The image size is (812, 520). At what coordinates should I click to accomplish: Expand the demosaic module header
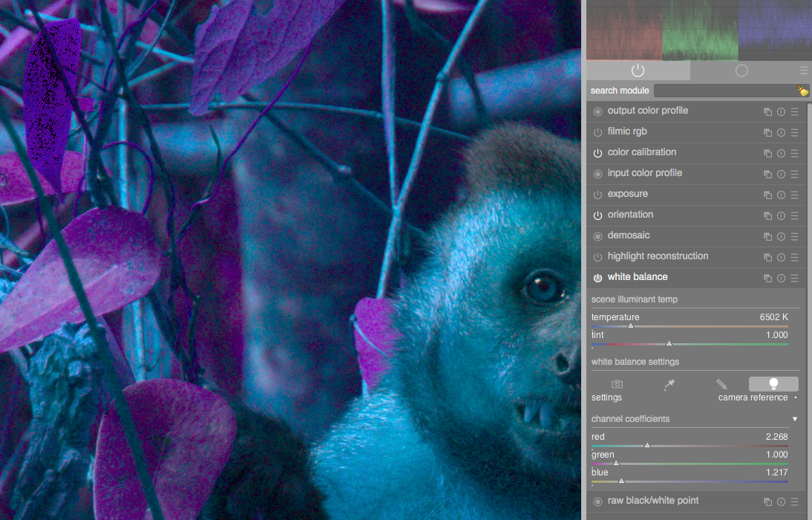click(x=628, y=235)
